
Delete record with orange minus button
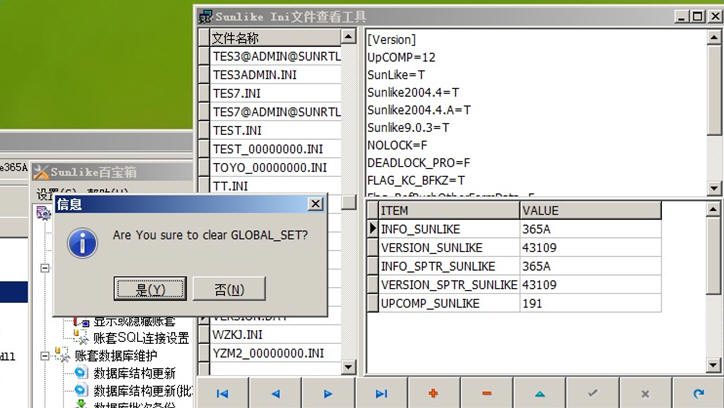[487, 393]
